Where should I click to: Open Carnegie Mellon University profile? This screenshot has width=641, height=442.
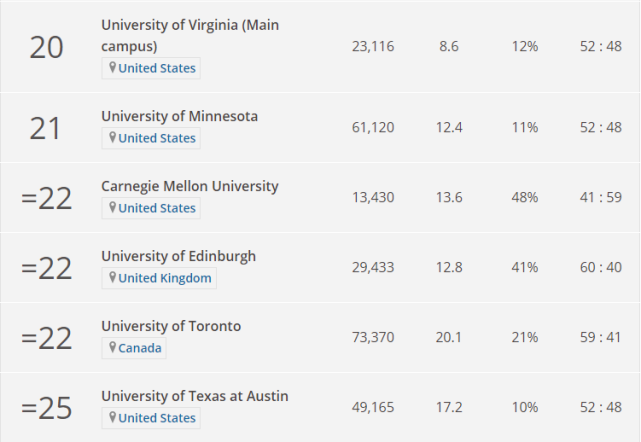(189, 186)
